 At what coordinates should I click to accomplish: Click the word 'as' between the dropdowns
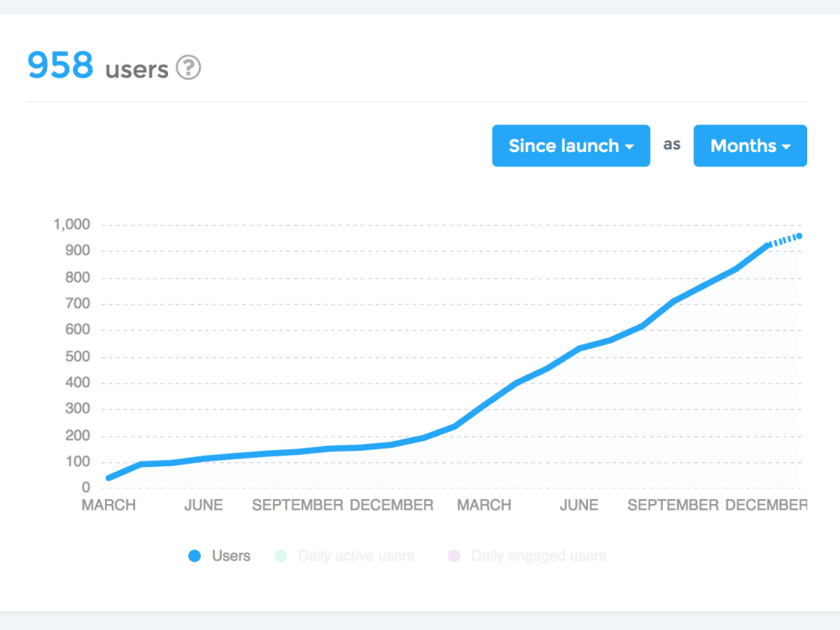pos(672,144)
